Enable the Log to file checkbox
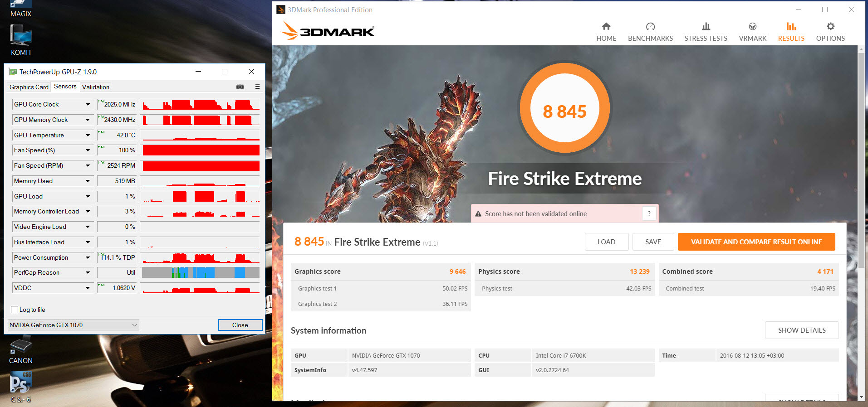 [x=15, y=310]
